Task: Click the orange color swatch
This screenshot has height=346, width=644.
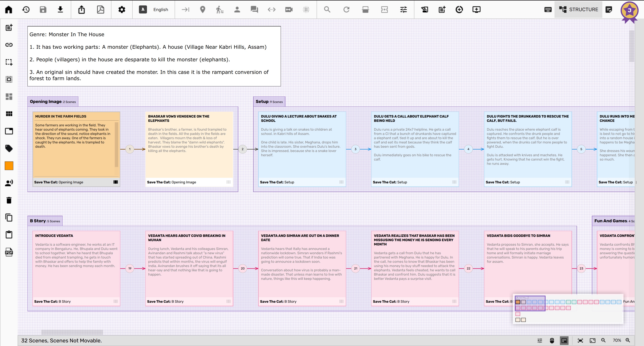Action: point(9,166)
